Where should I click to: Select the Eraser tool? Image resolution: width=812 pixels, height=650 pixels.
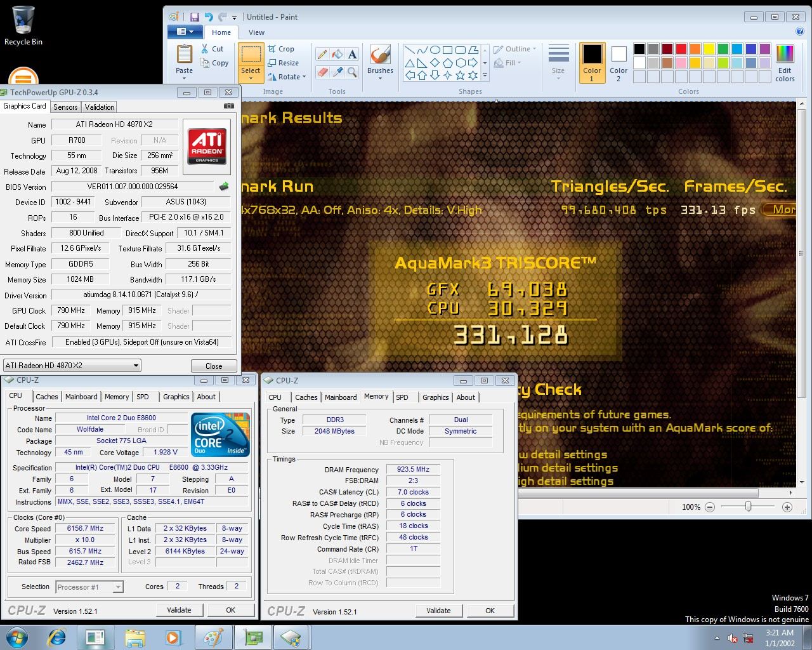[x=322, y=72]
